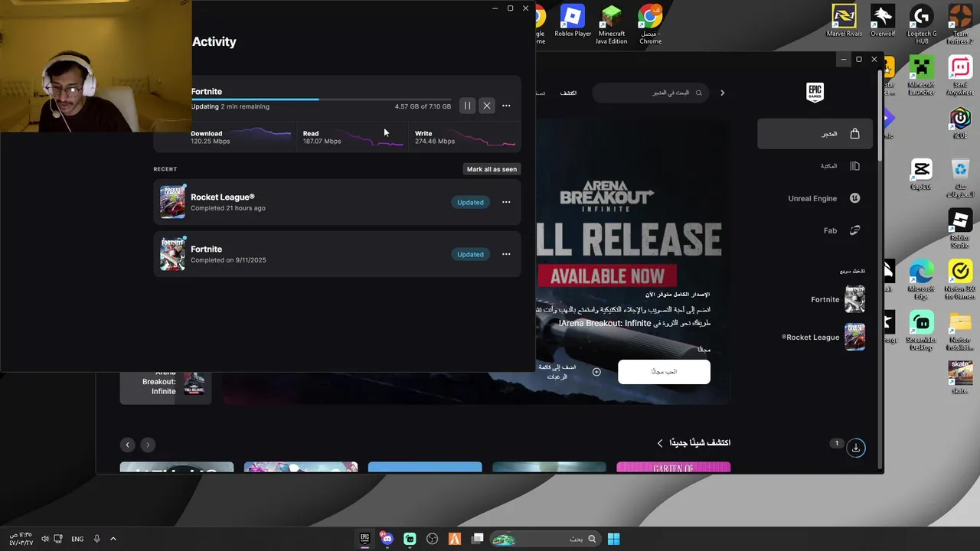Viewport: 980px width, 551px height.
Task: Click Epic Games icon in the taskbar
Action: pos(365,539)
